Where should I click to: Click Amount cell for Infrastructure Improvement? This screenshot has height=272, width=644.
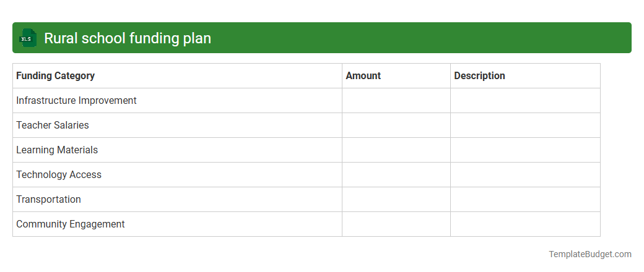pos(396,101)
